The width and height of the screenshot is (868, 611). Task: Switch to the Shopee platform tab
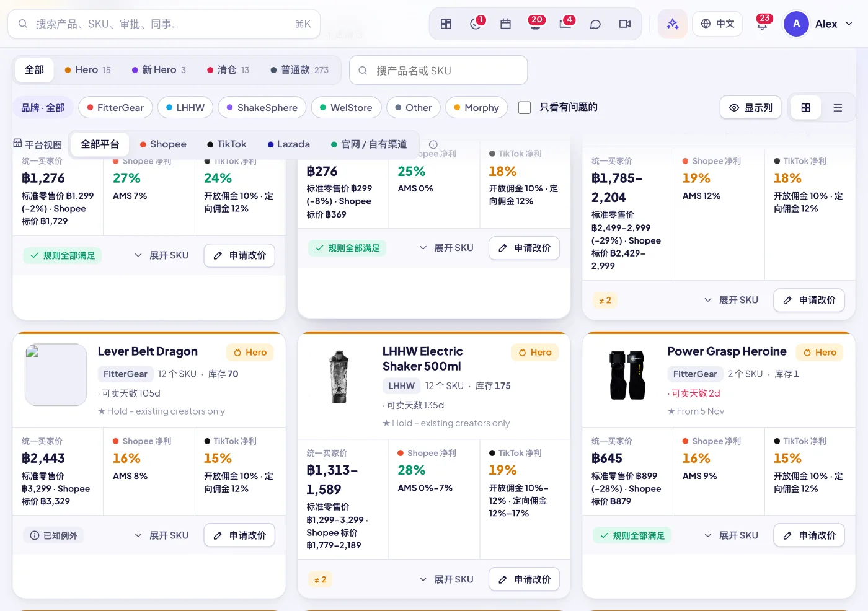163,144
